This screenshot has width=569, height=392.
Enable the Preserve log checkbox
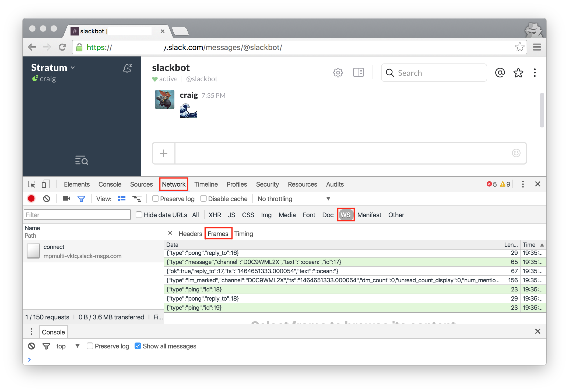156,199
